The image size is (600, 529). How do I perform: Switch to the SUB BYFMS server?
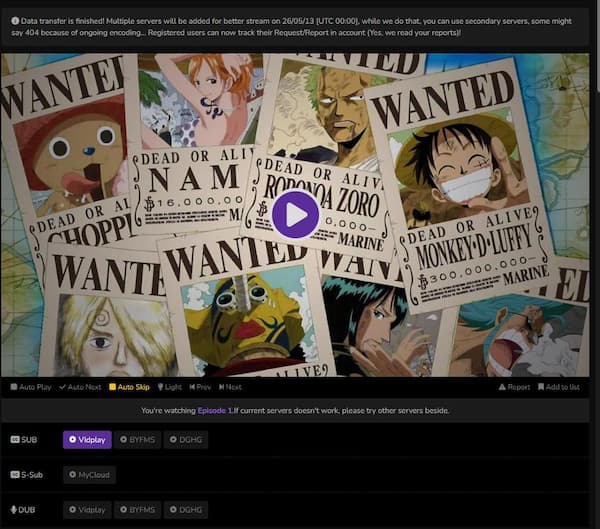pos(137,440)
